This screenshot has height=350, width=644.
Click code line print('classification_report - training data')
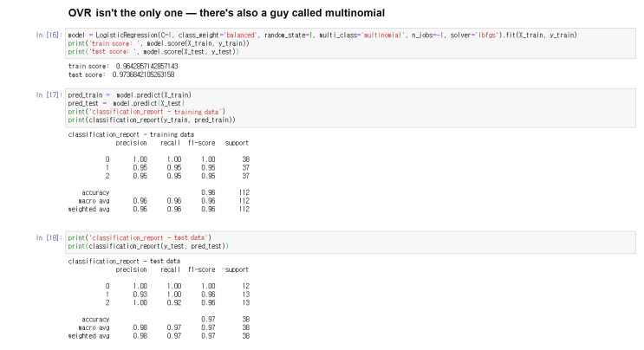click(x=146, y=112)
